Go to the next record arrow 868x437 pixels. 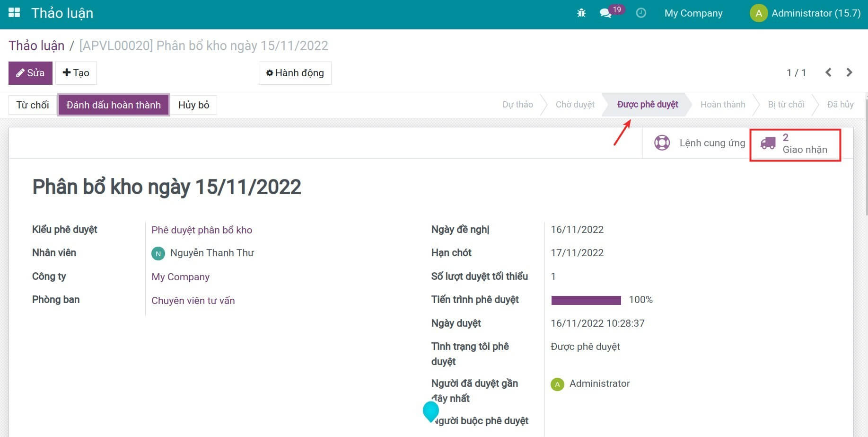[849, 72]
